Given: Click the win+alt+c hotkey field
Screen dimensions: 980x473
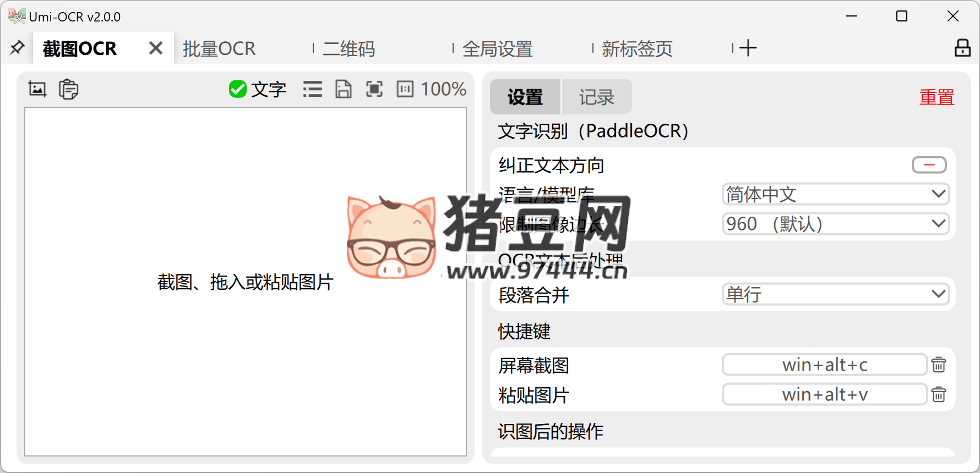Looking at the screenshot, I should click(824, 365).
